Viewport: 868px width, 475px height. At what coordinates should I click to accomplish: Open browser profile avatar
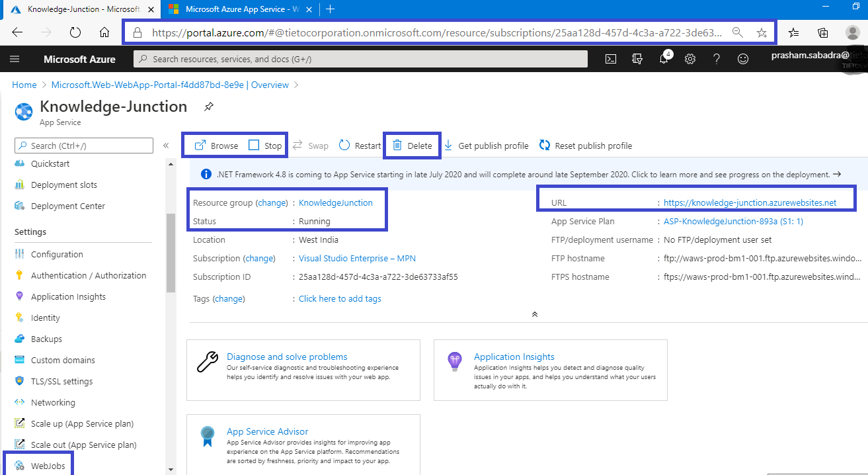(x=853, y=32)
